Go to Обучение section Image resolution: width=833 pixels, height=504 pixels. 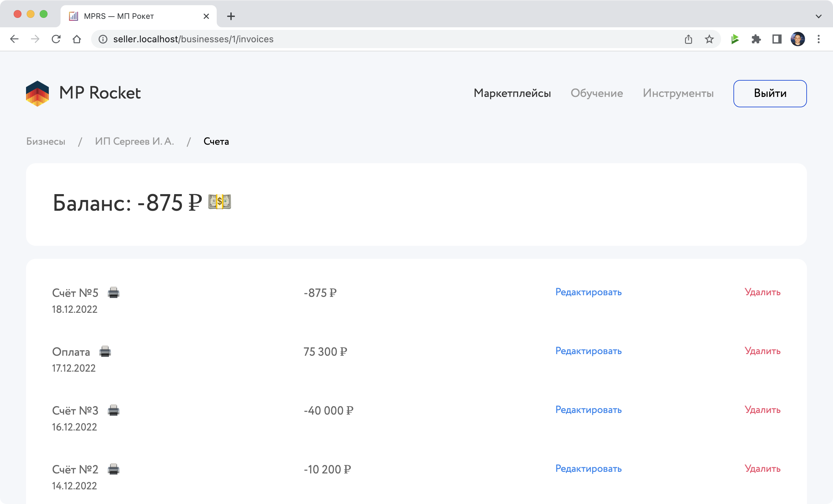point(596,93)
